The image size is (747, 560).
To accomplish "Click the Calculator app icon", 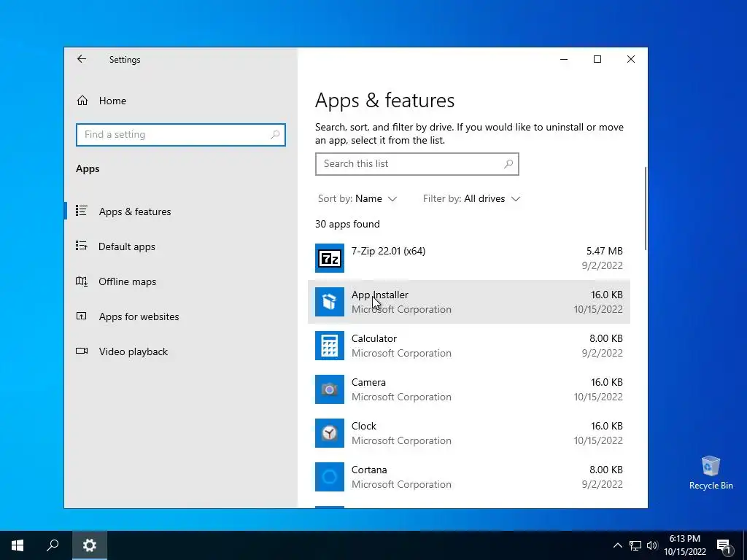I will click(x=330, y=346).
